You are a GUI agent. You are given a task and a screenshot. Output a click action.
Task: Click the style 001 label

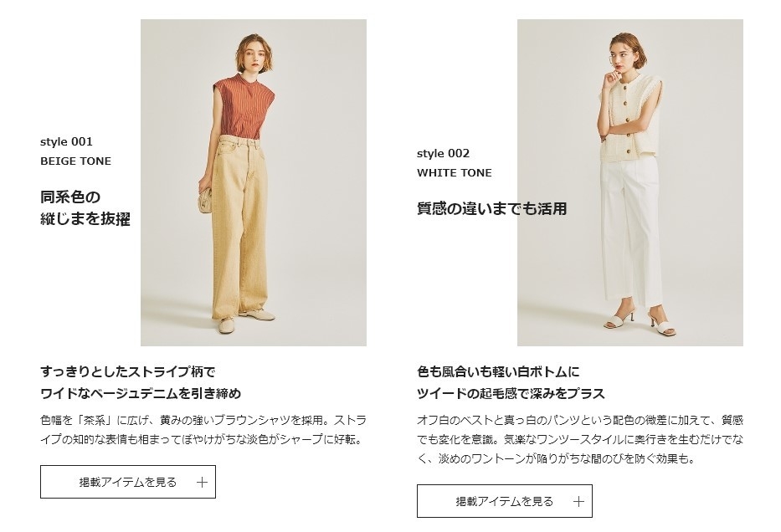(66, 142)
